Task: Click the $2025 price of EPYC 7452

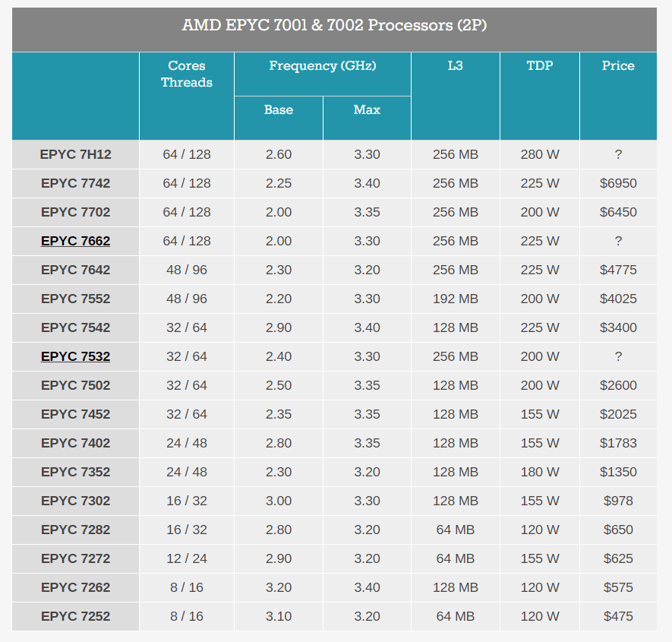Action: (x=618, y=414)
